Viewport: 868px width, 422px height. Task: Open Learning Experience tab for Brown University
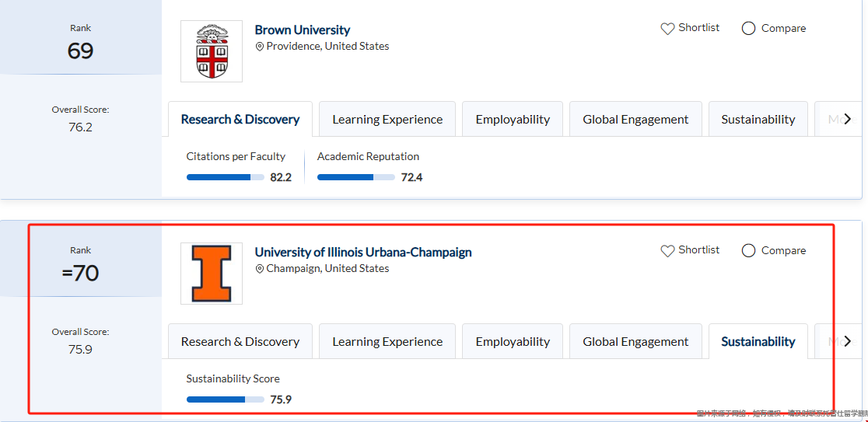click(x=387, y=120)
